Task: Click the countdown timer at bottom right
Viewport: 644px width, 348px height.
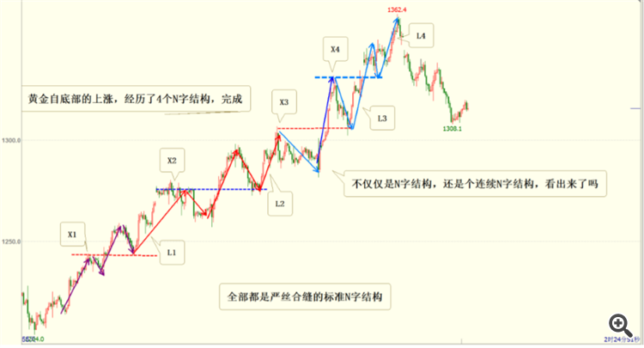Action: tap(622, 339)
